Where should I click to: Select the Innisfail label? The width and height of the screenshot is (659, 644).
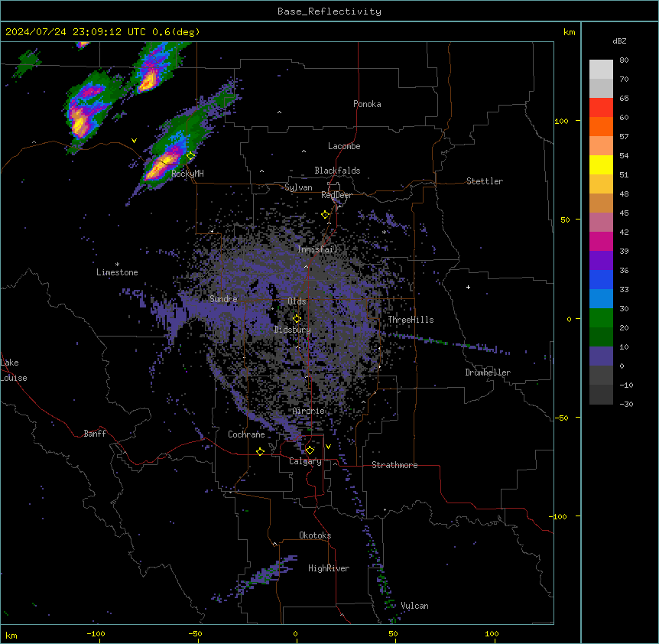pos(317,249)
